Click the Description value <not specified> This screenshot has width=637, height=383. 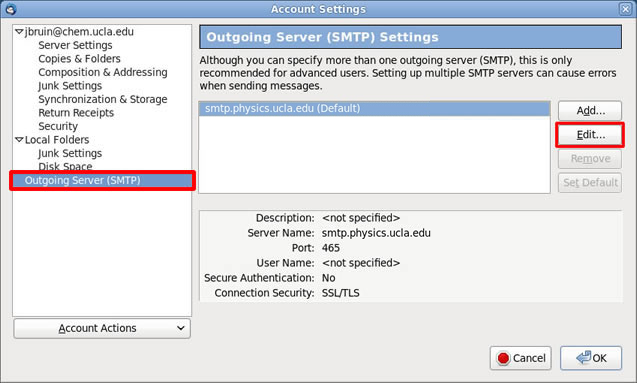click(361, 218)
